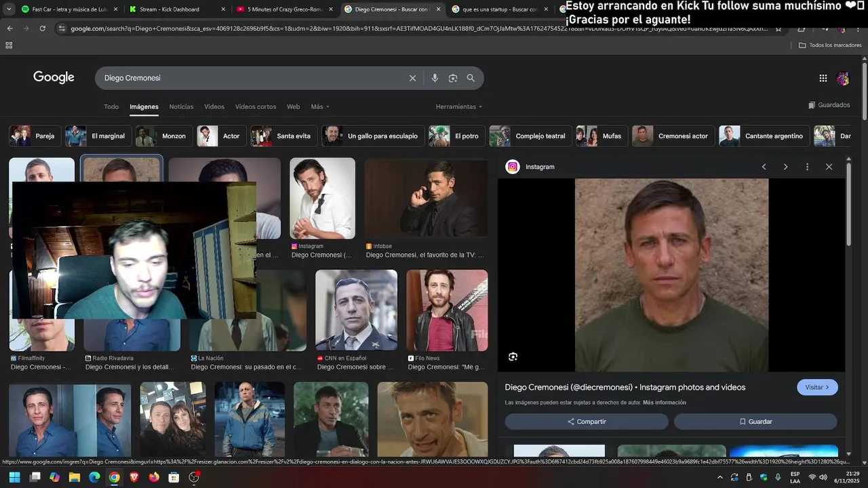Open Microsoft Edge from taskbar
The image size is (868, 488).
point(94,477)
